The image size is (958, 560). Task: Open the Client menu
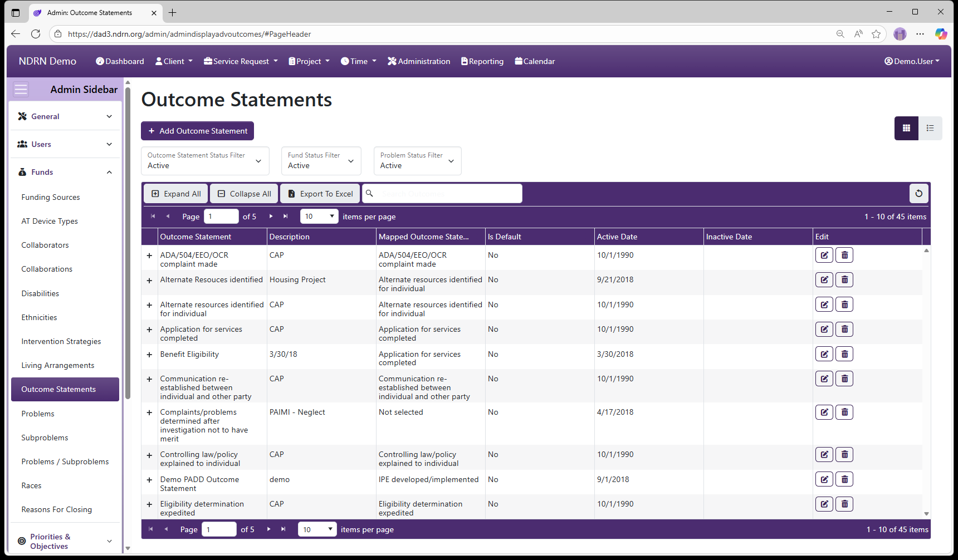(174, 61)
